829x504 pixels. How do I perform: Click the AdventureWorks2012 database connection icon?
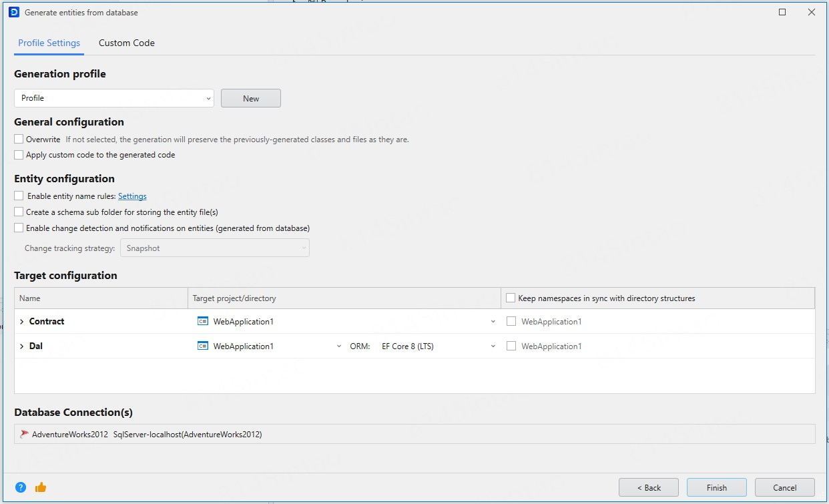[25, 434]
